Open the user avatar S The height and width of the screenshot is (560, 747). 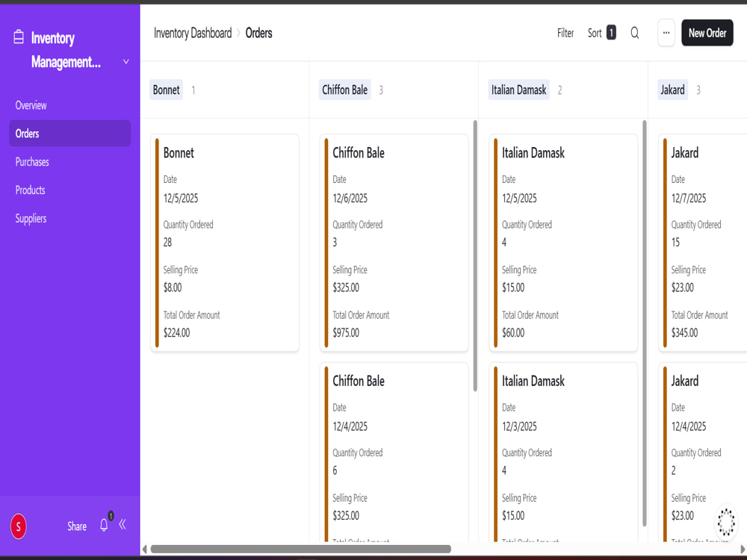coord(19,526)
